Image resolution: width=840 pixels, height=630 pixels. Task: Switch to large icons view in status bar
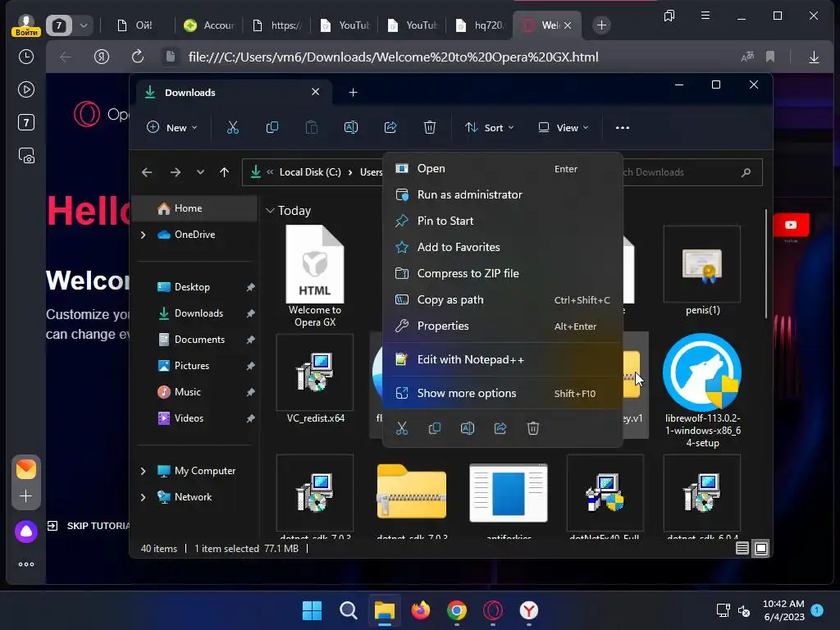[x=760, y=548]
